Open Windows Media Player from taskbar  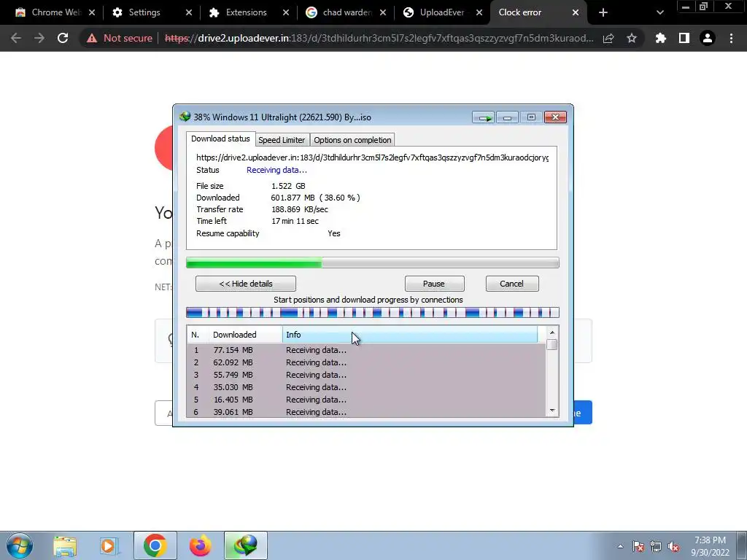pos(108,545)
